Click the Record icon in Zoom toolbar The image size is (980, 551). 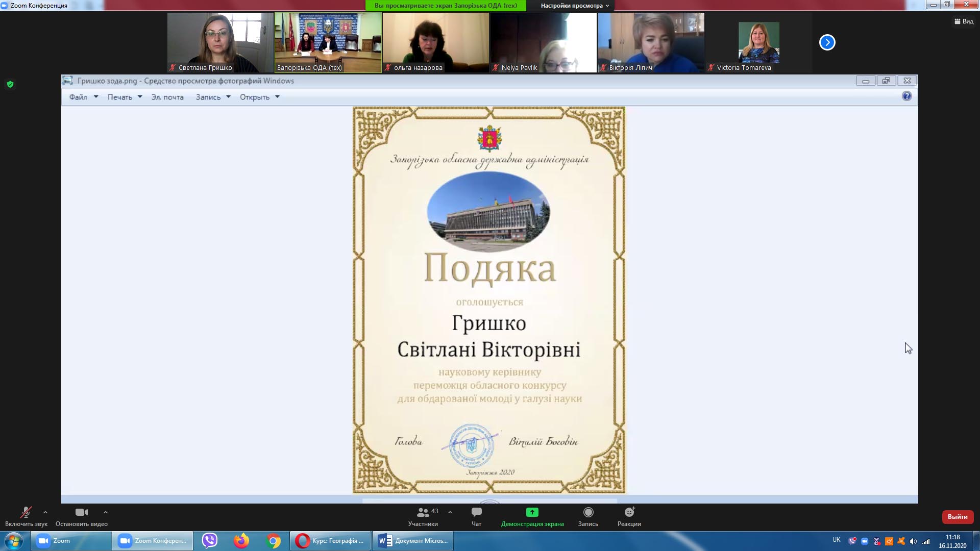coord(588,512)
